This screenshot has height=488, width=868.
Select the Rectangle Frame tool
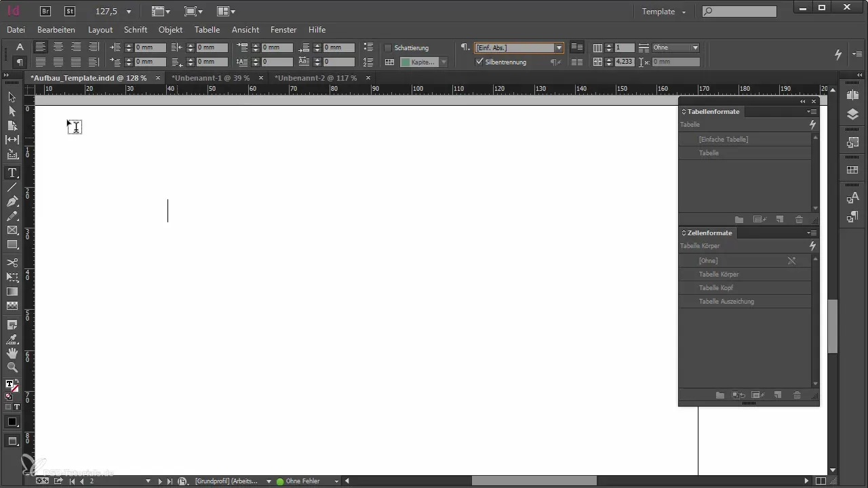click(x=12, y=230)
